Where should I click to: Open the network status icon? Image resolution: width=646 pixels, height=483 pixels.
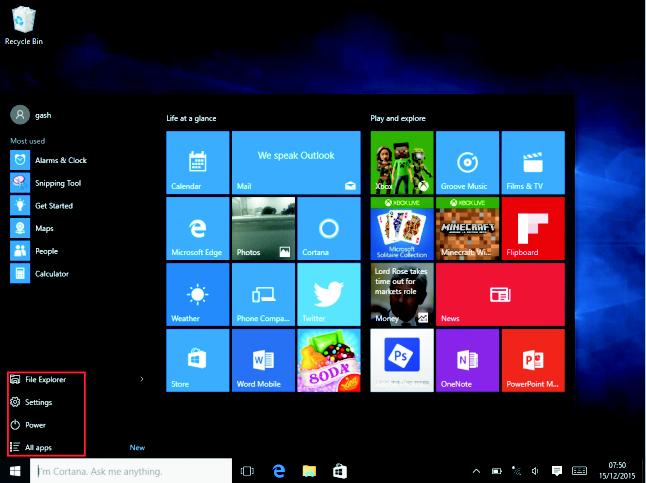[516, 471]
